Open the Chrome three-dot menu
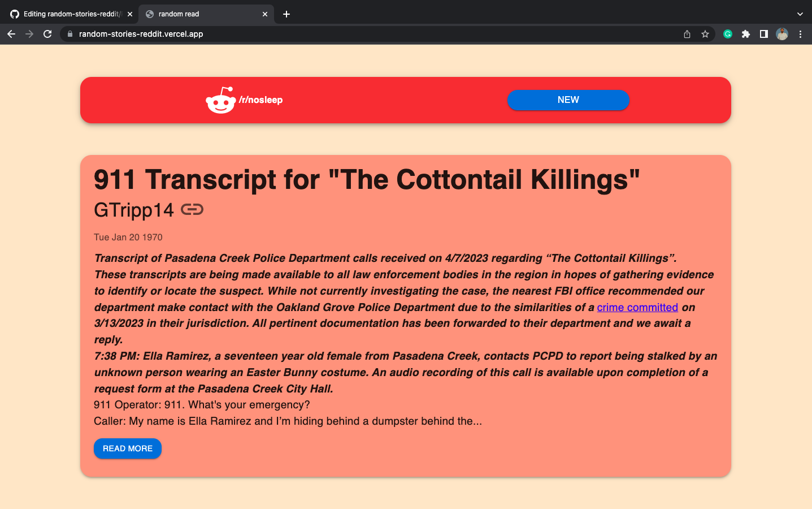Screen dimensions: 812x509 click(x=800, y=34)
